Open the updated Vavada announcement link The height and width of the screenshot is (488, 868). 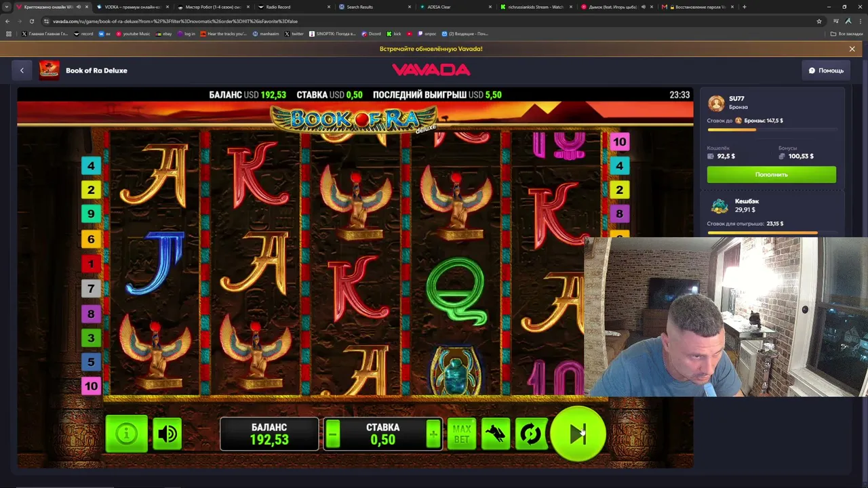tap(431, 49)
